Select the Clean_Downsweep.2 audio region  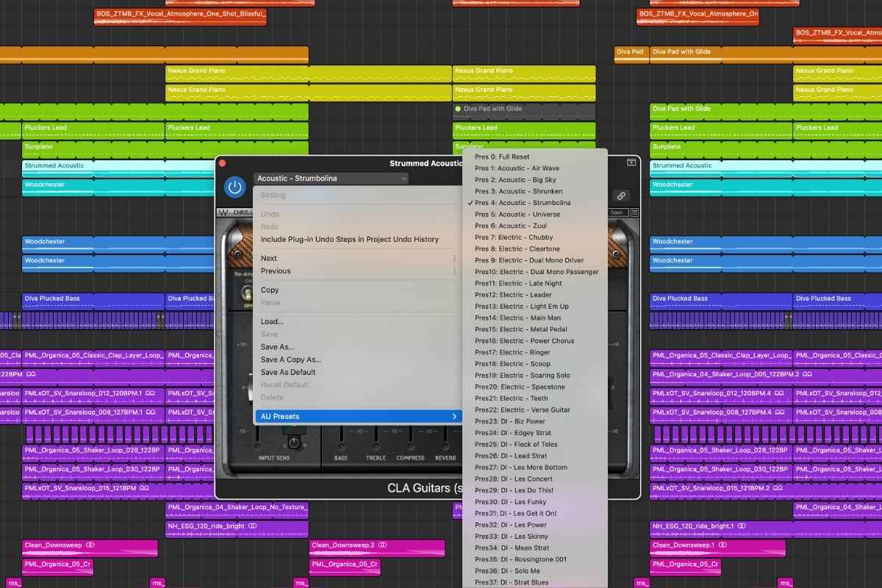coord(377,548)
